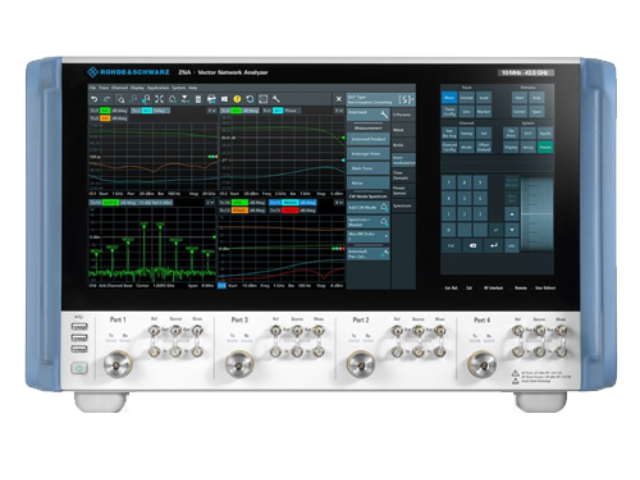Click the blue Ch3 channel label
Image resolution: width=640 pixels, height=480 pixels.
click(x=222, y=286)
